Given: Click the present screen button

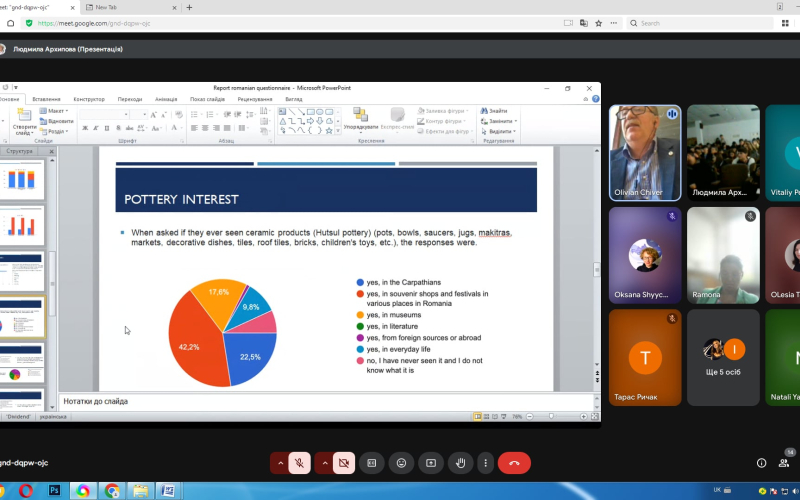Looking at the screenshot, I should pos(431,463).
